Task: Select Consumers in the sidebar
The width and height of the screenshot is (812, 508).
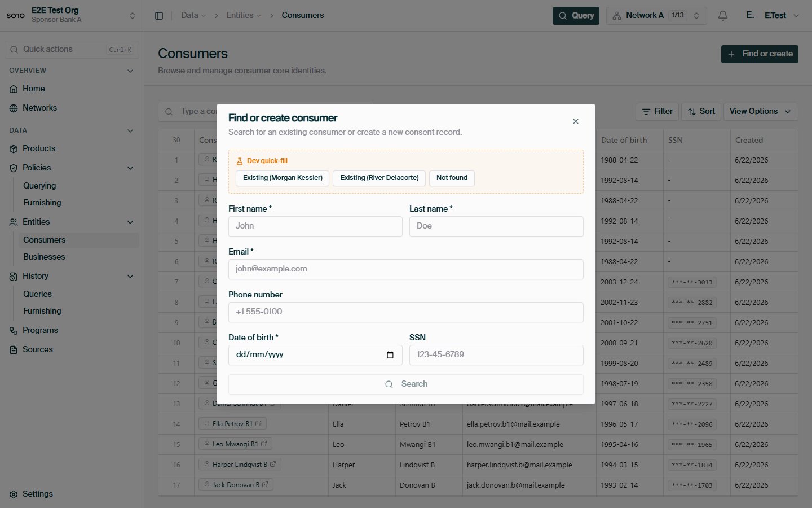Action: (79, 240)
